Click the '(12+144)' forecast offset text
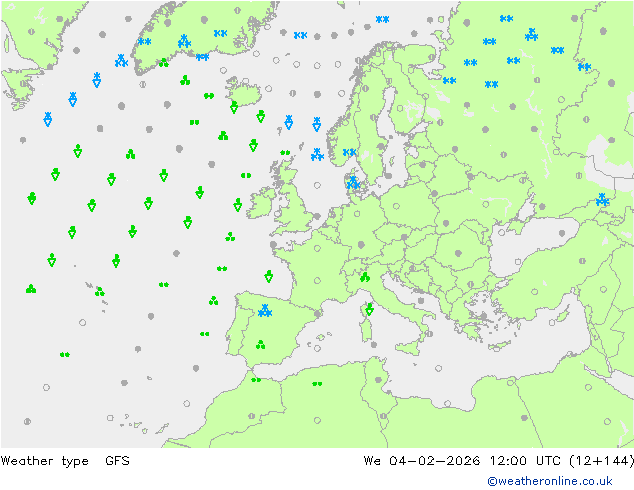634x490 pixels. 601,461
